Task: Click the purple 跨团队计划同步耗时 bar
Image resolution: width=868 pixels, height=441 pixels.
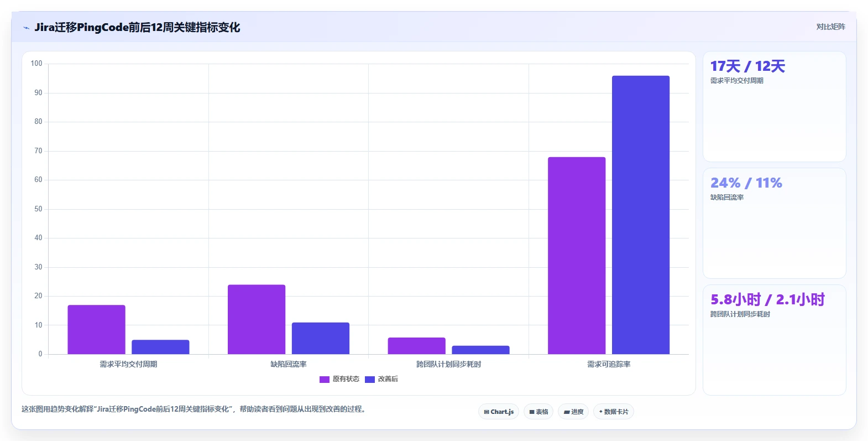Action: [417, 346]
